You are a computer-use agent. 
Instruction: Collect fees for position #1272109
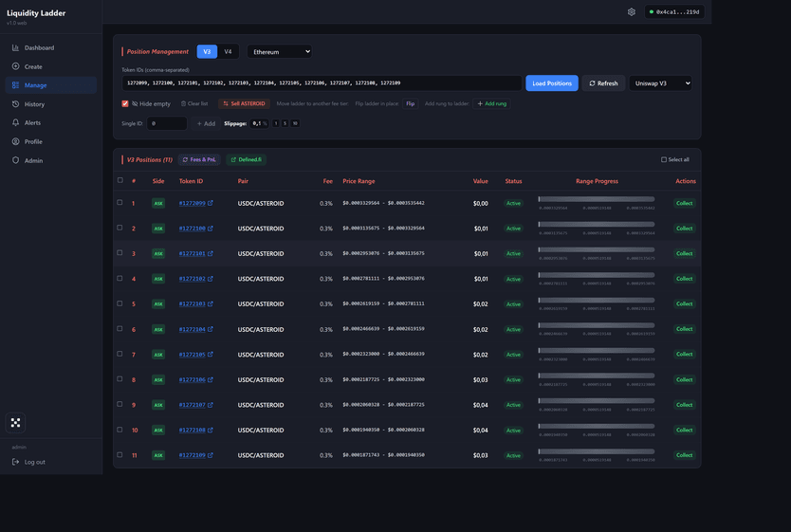(x=684, y=455)
